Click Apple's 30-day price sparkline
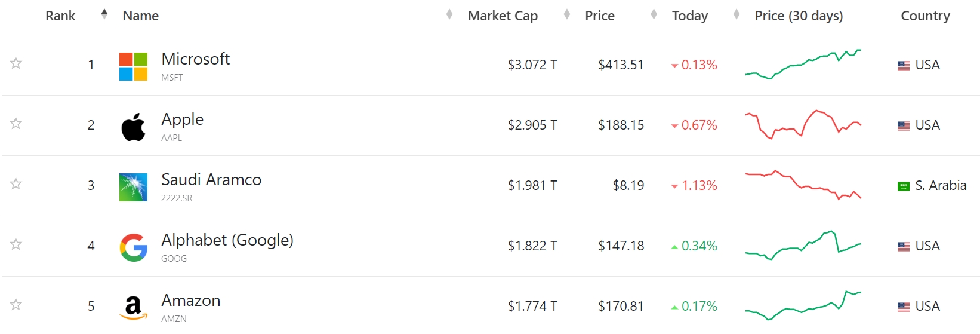Viewport: 980px width, 334px height. point(803,124)
